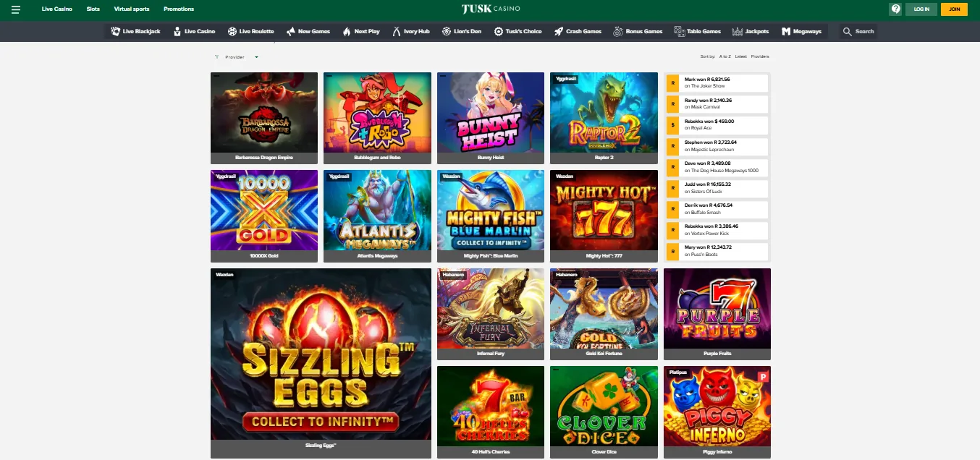Screen dimensions: 980x460
Task: Click the Crash Games rocket icon
Action: [x=559, y=32]
